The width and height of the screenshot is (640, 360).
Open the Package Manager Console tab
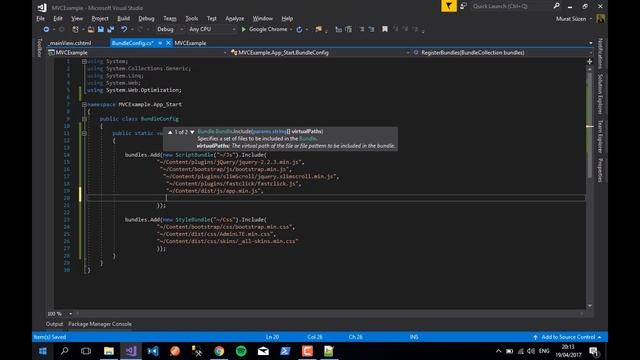pyautogui.click(x=100, y=324)
